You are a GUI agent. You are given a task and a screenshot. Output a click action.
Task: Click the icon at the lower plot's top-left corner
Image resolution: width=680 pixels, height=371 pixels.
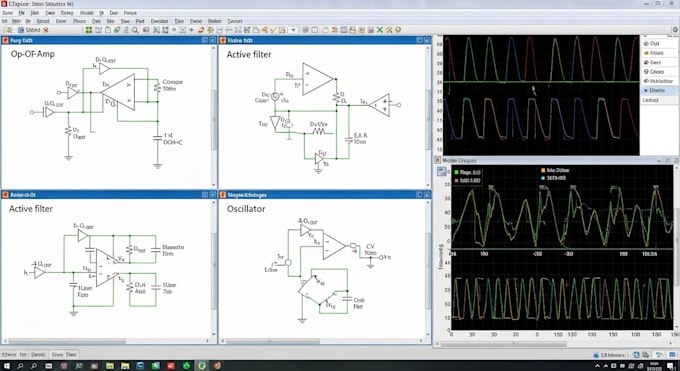pos(442,172)
